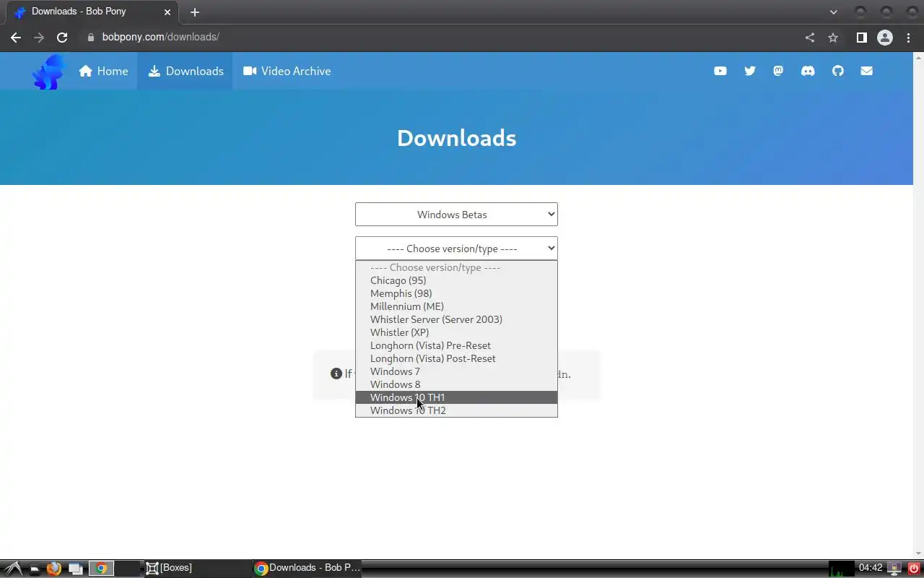Select Windows 7 option
Screen dimensions: 924x578
456,371
